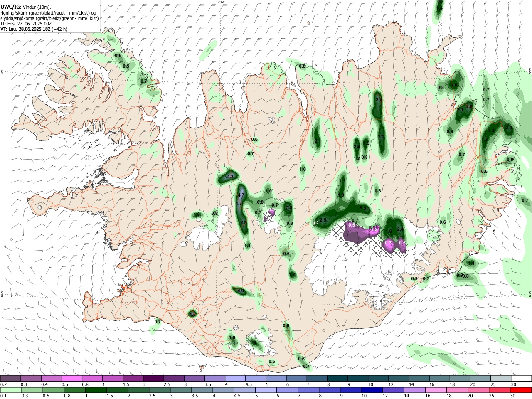Click the 0.1 label in the lower legend

coord(3,396)
